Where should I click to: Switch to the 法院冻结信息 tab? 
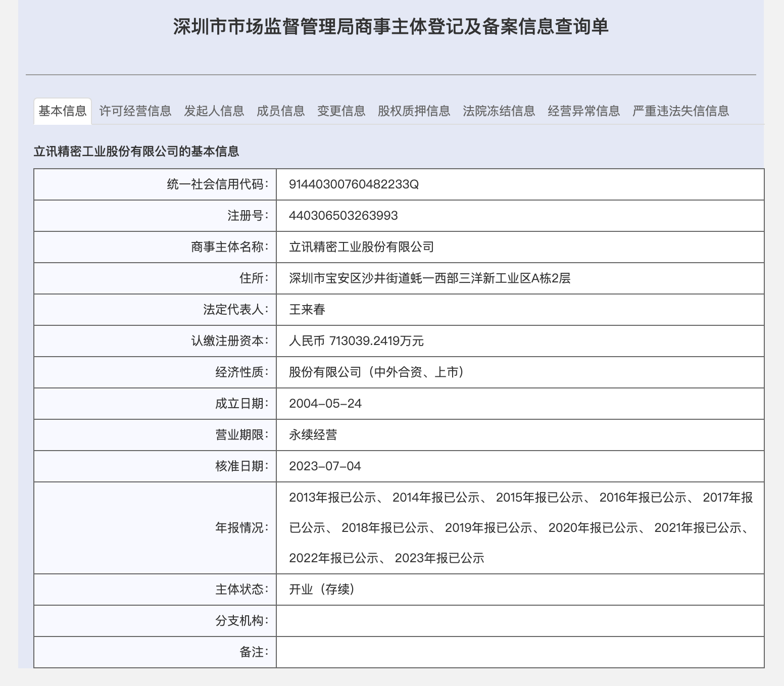pyautogui.click(x=499, y=111)
